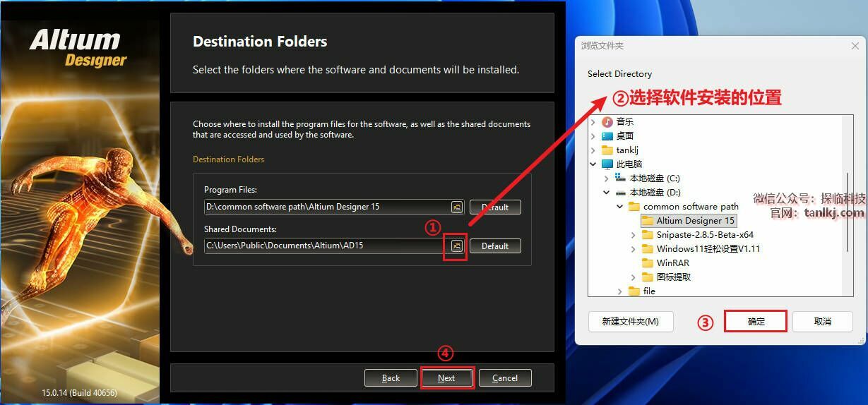The image size is (868, 405).
Task: Click Default button for Shared Documents
Action: click(495, 246)
